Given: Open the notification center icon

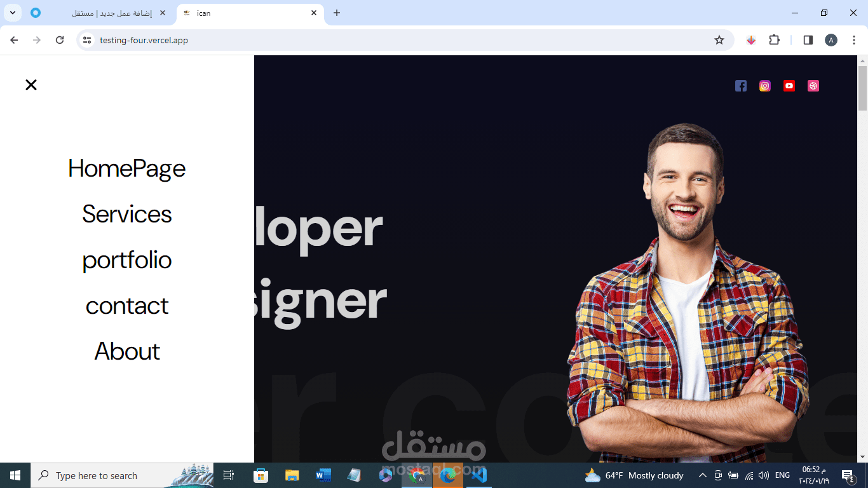Looking at the screenshot, I should pos(848,475).
